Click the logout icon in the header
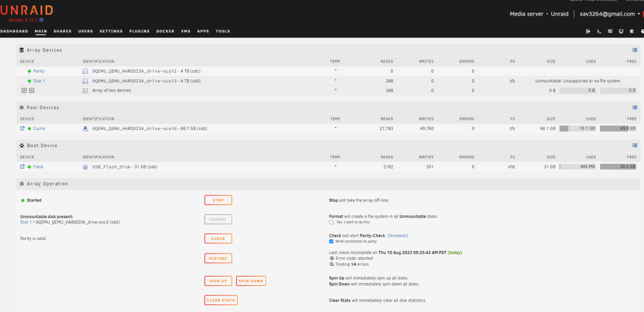Image resolution: width=644 pixels, height=312 pixels. click(x=588, y=31)
